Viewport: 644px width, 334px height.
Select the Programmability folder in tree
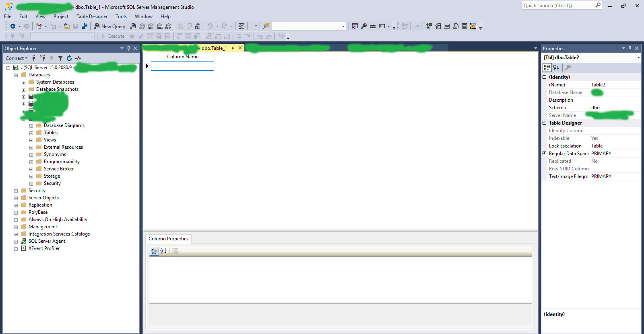[x=62, y=162]
